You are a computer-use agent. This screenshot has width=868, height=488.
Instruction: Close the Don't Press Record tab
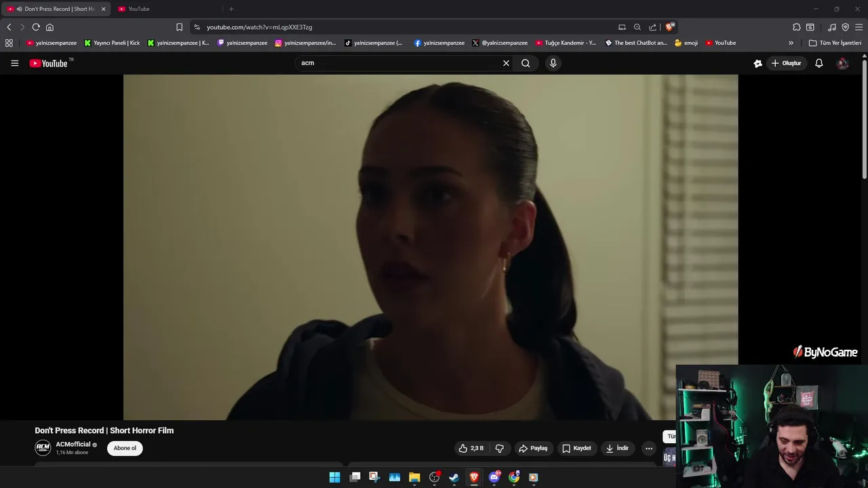(104, 9)
